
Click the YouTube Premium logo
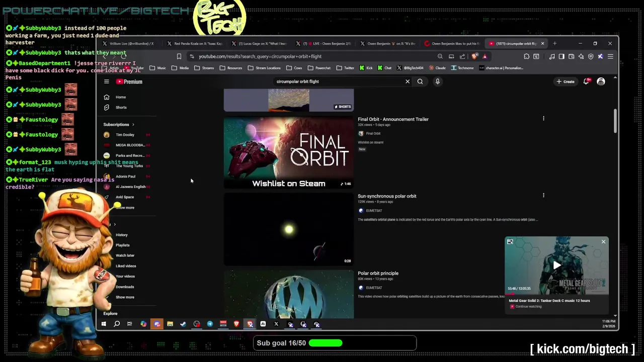pos(129,81)
